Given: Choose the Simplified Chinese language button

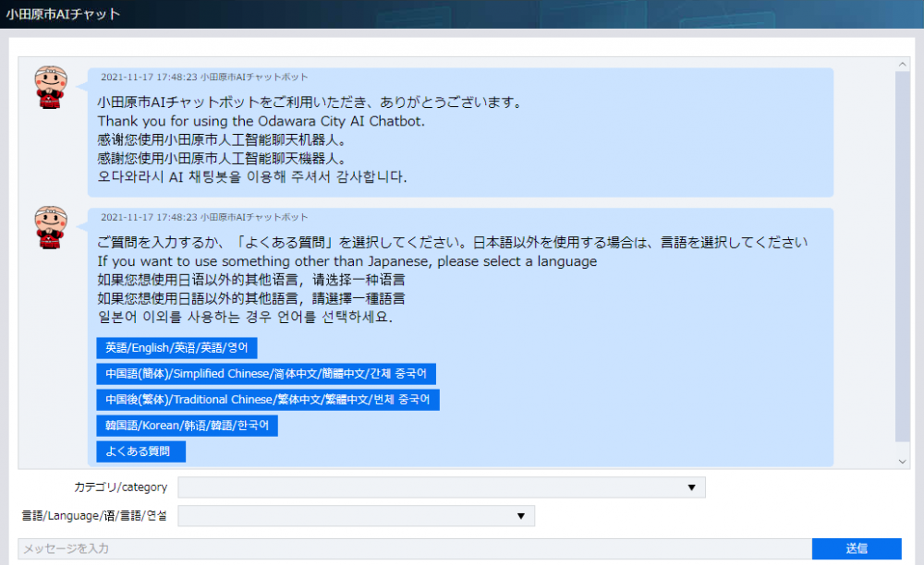Looking at the screenshot, I should [266, 374].
